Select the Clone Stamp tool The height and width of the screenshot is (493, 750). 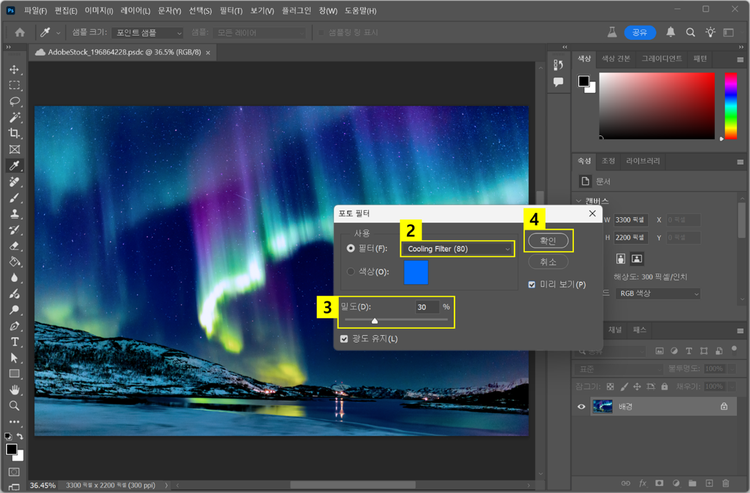pos(14,214)
